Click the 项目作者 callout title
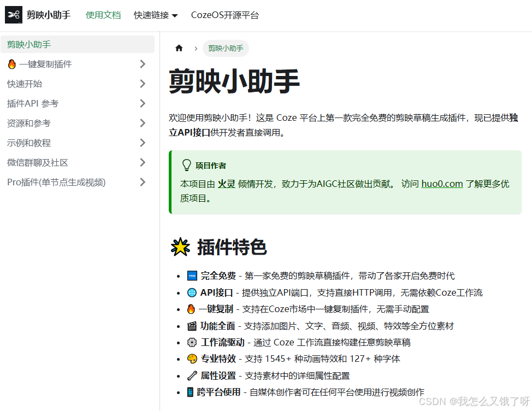The height and width of the screenshot is (411, 532). [211, 166]
